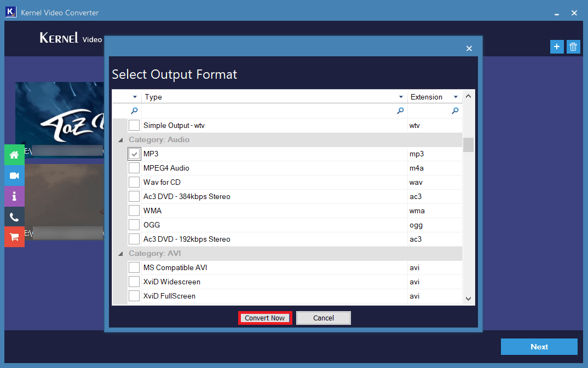This screenshot has height=368, width=588.
Task: Click the Kernel app logo in title bar
Action: tap(11, 12)
